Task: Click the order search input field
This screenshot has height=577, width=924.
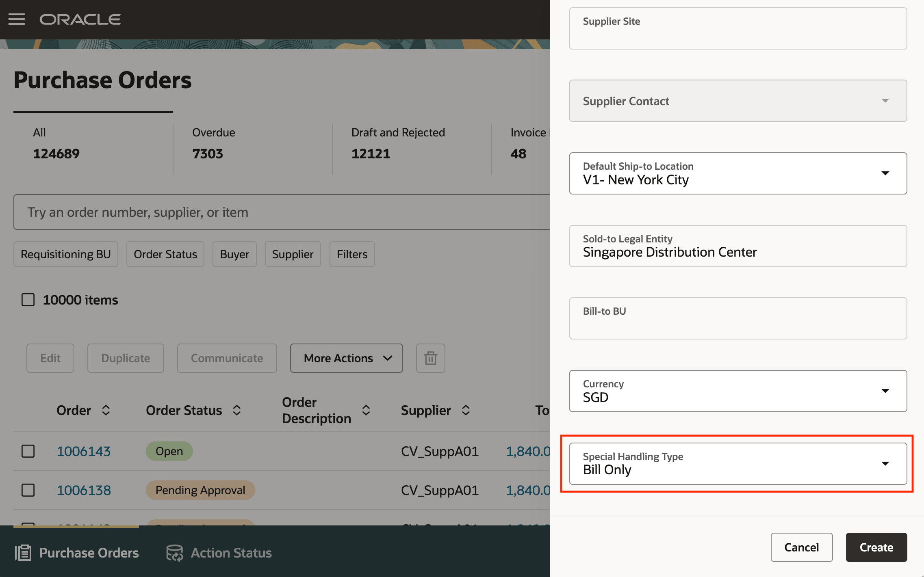Action: [244, 212]
